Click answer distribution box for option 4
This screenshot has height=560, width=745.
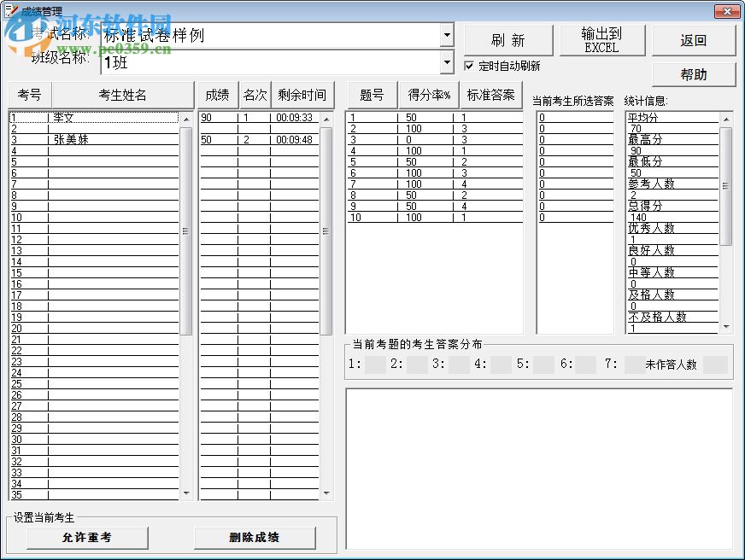pos(502,365)
